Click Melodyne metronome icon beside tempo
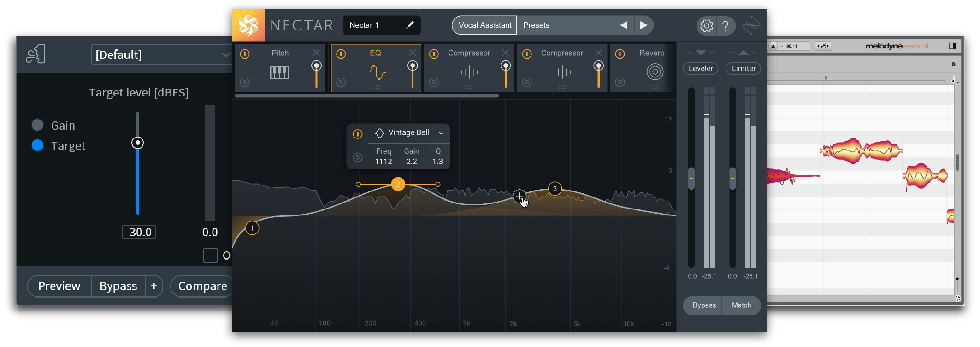This screenshot has width=980, height=347. (773, 46)
